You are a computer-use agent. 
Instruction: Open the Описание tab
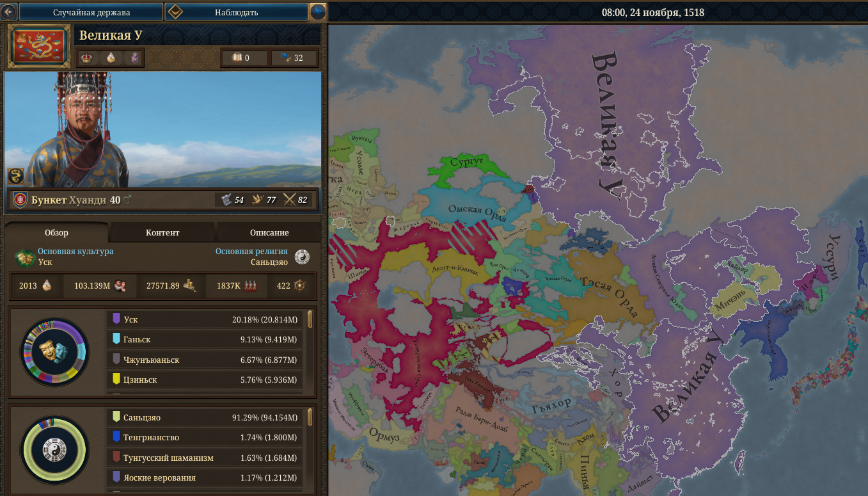[x=269, y=232]
